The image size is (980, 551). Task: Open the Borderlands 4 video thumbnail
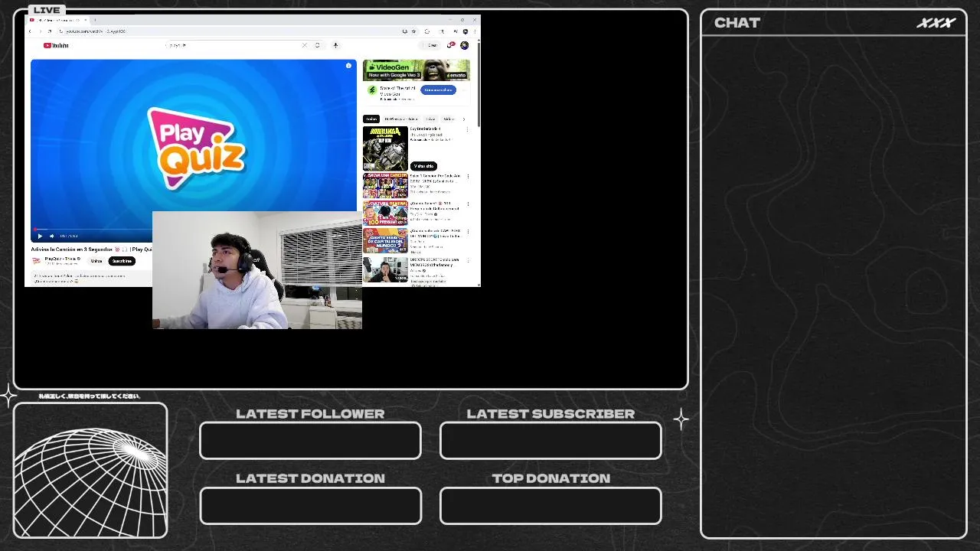coord(385,148)
